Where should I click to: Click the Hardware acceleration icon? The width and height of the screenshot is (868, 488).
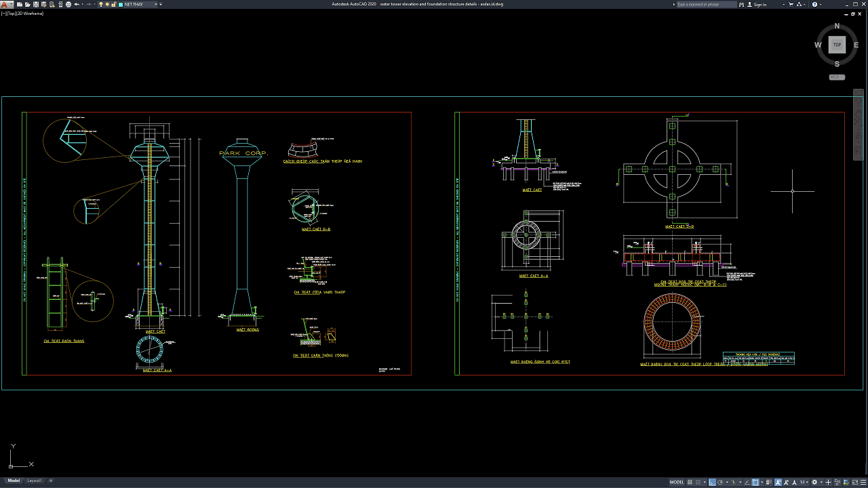coord(846,483)
